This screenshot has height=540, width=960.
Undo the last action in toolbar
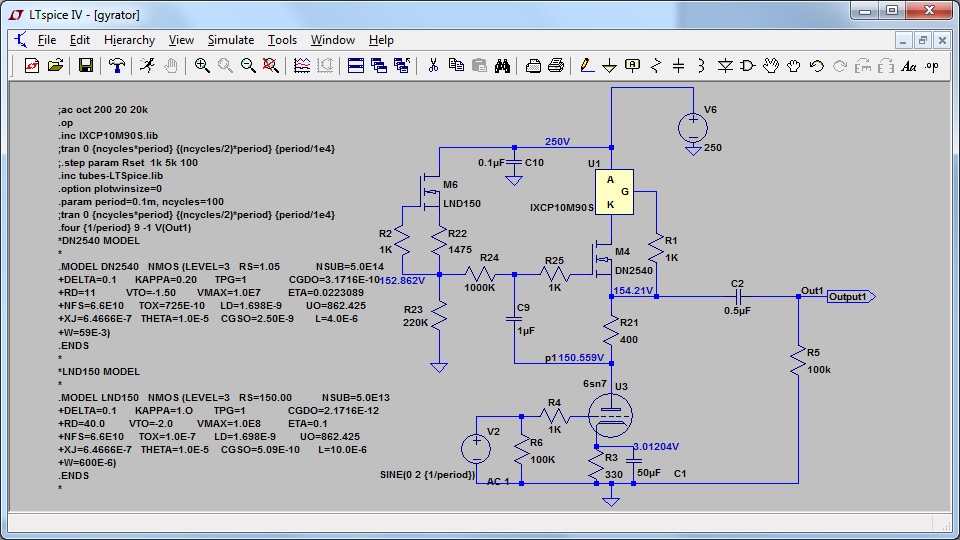click(817, 66)
